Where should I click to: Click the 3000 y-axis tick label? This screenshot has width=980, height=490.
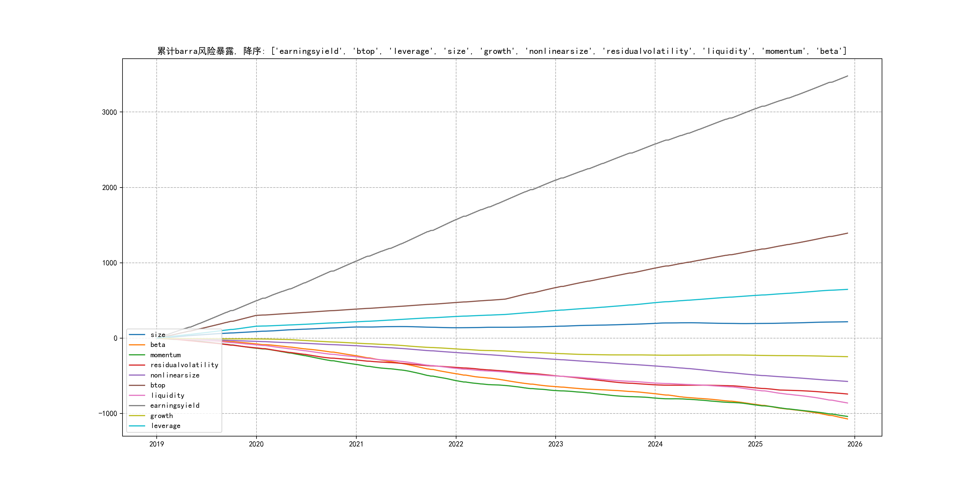click(109, 112)
